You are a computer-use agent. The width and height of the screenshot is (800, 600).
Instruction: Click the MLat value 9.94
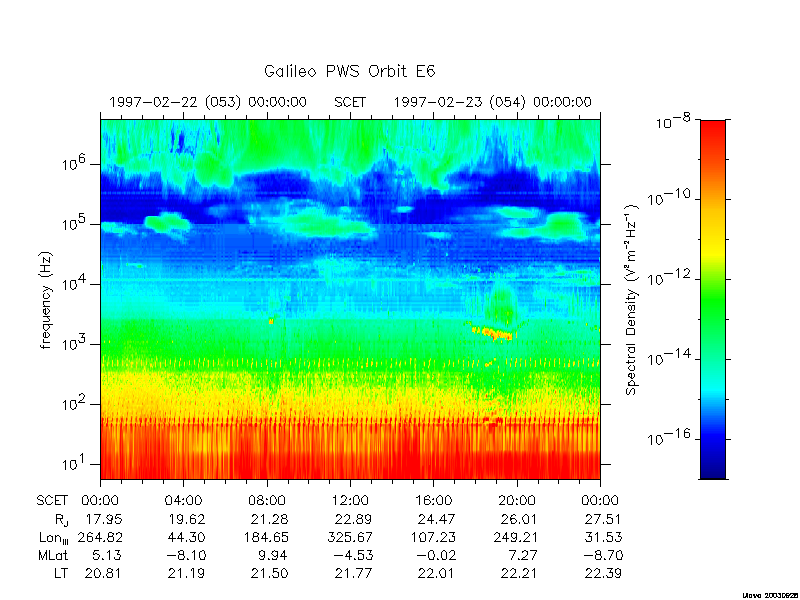tap(273, 555)
